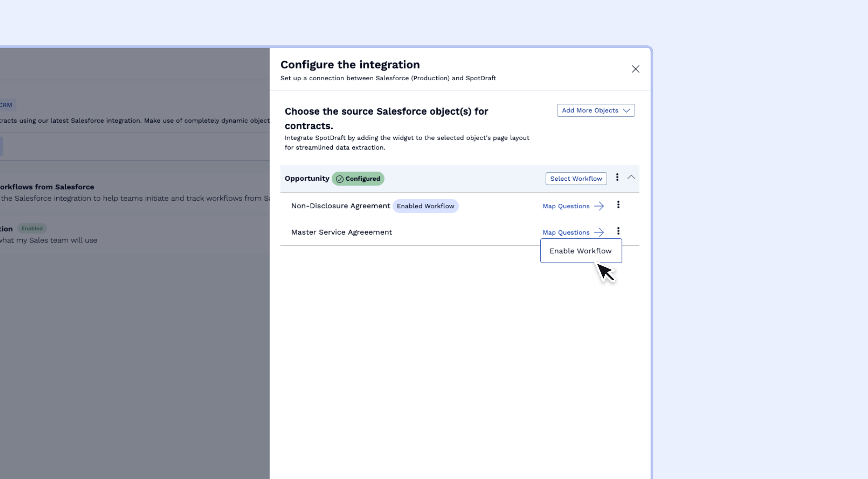Screen dimensions: 868x479
Task: Close the Configure the integration dialog
Action: click(x=636, y=69)
